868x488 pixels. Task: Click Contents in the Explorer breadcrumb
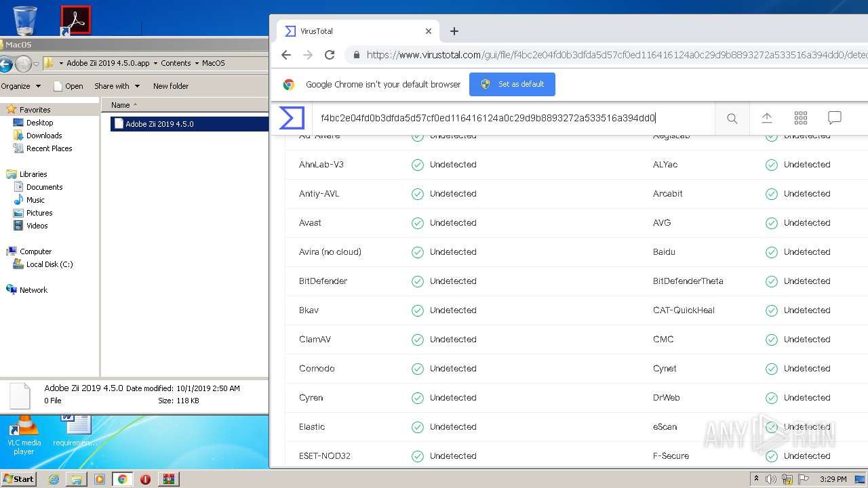pos(176,63)
